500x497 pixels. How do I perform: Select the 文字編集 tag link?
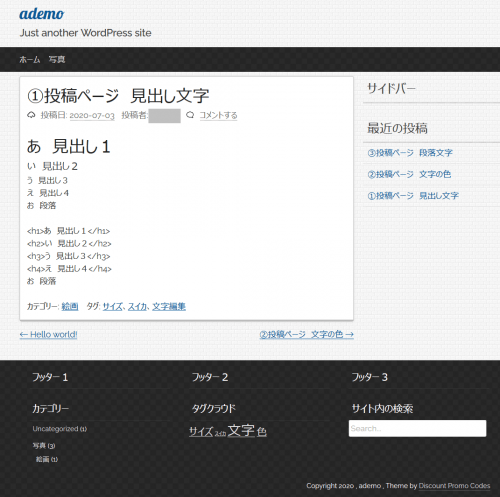(169, 306)
